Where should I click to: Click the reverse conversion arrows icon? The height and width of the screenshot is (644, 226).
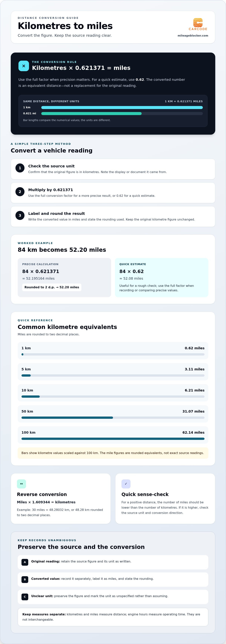[x=21, y=484]
